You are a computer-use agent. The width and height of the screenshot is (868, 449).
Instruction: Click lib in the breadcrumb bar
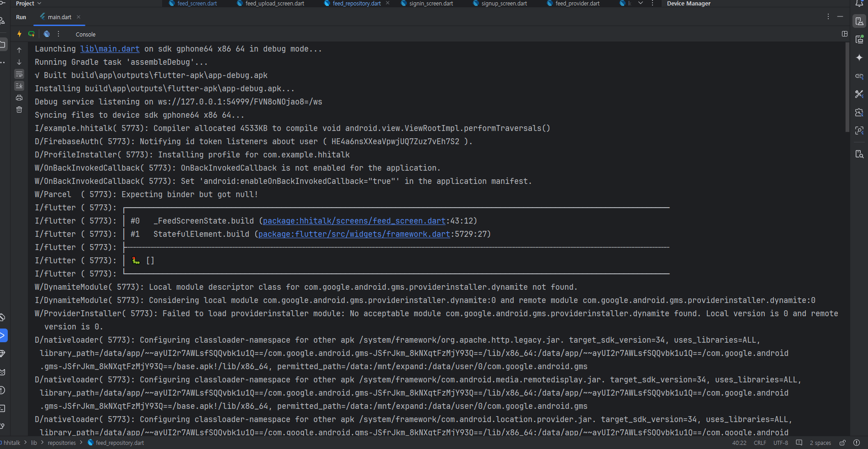pos(34,443)
